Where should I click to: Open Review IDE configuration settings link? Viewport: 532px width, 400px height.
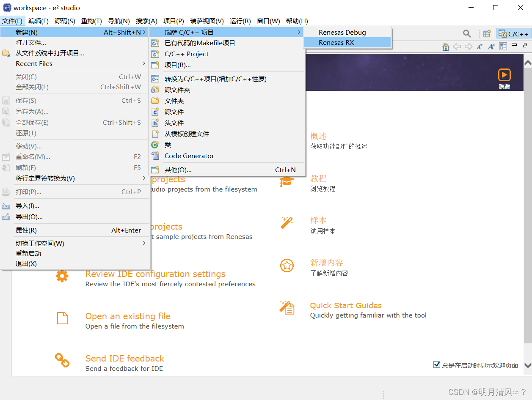tap(155, 274)
